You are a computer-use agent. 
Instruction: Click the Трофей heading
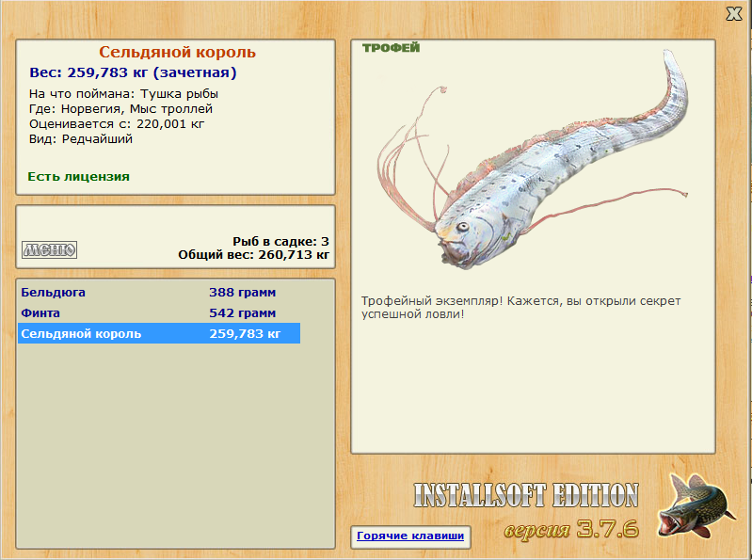coord(391,47)
